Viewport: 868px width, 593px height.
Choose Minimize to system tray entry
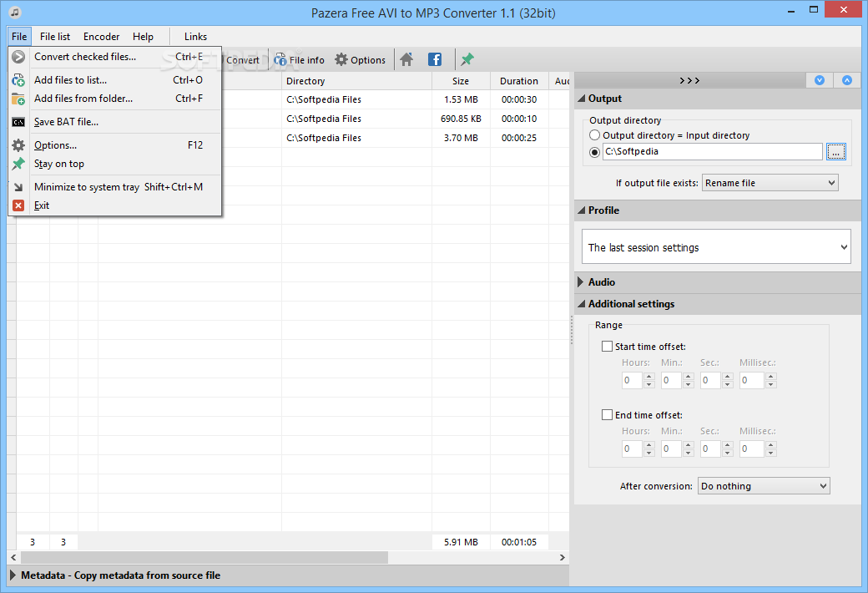tap(114, 187)
